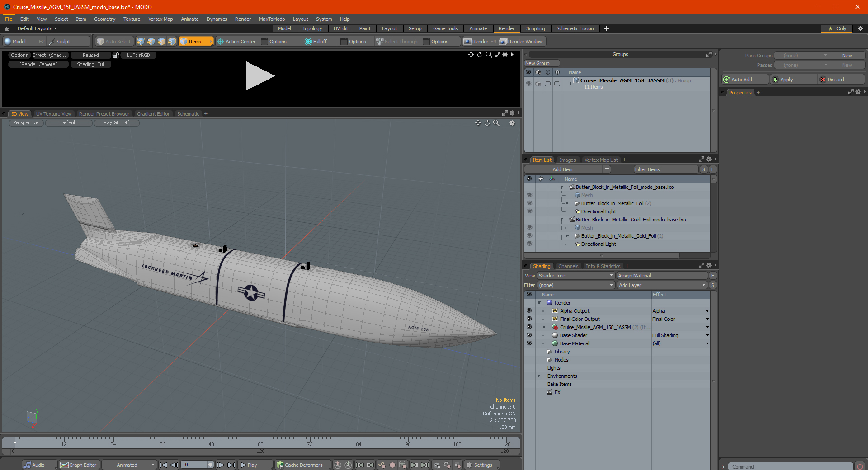Step to next frame
This screenshot has width=868, height=470.
220,465
